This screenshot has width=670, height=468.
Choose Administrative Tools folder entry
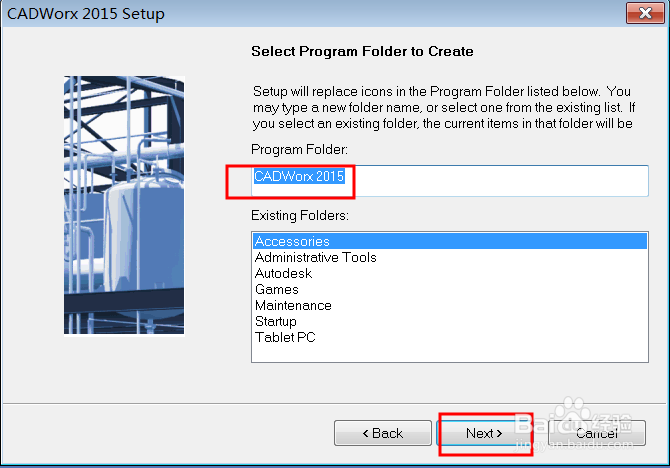315,257
